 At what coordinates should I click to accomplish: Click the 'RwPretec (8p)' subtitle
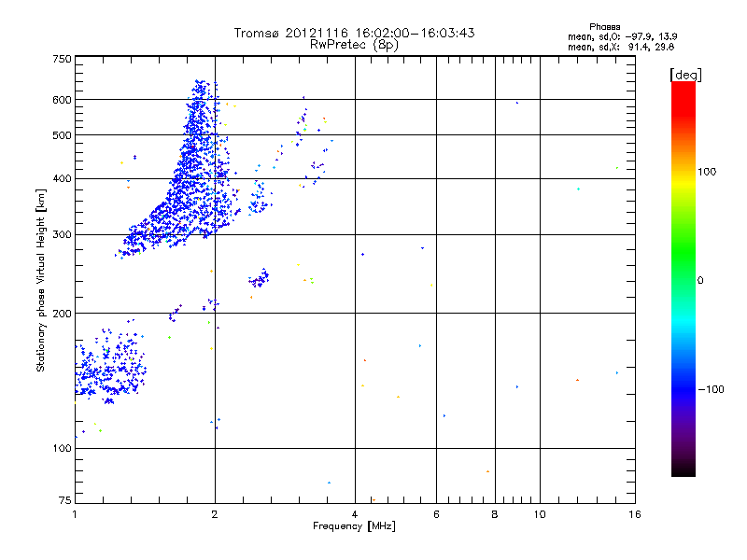point(354,45)
